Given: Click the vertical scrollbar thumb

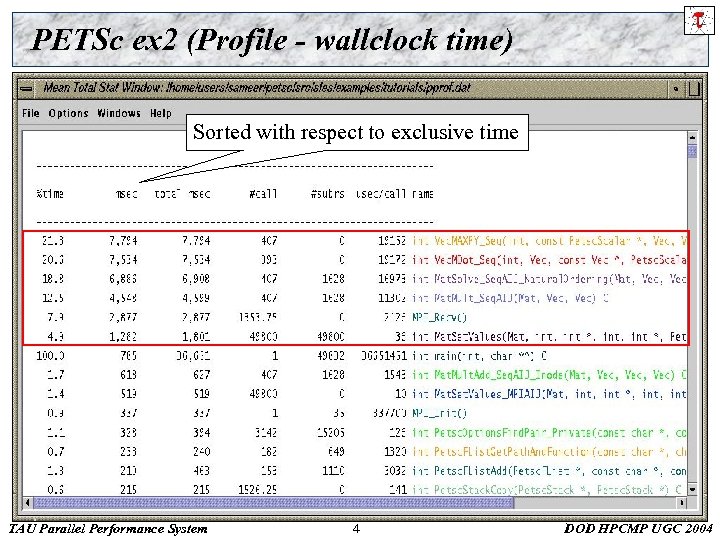Looking at the screenshot, I should [692, 151].
